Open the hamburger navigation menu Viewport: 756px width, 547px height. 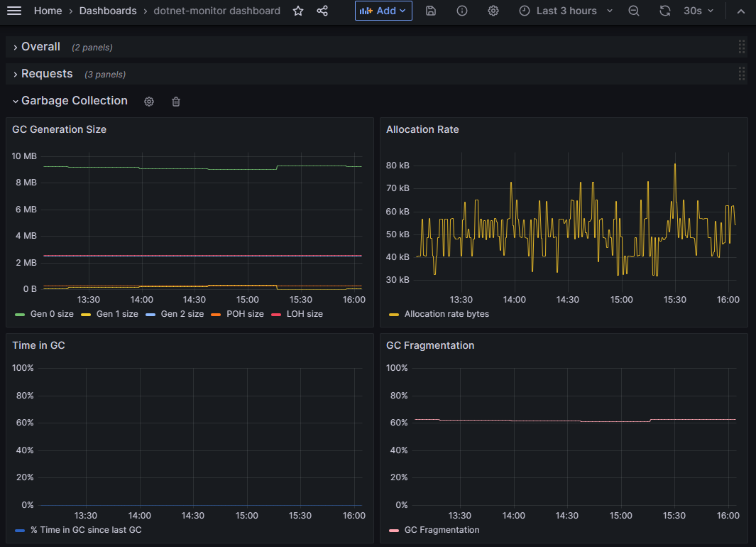pyautogui.click(x=14, y=11)
